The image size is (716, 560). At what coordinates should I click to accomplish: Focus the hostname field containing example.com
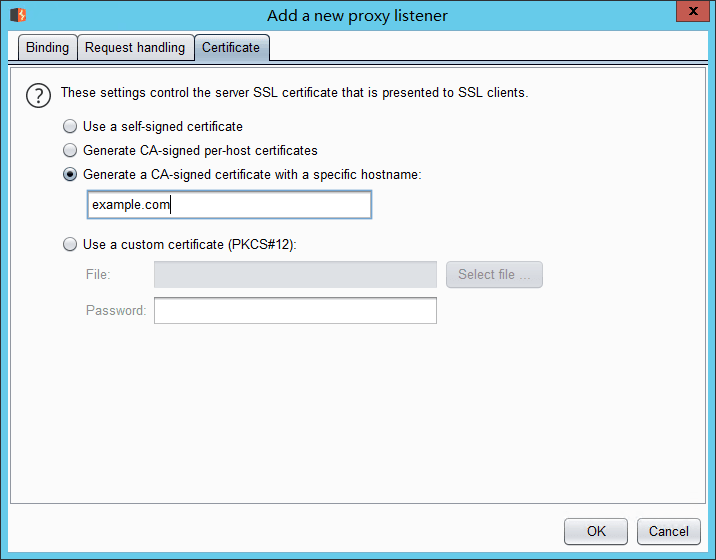tap(229, 205)
